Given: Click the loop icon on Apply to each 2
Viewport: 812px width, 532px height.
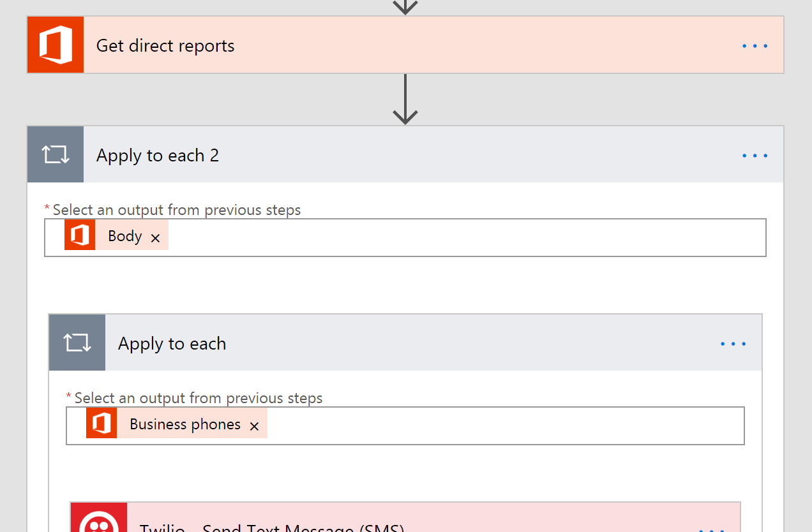Looking at the screenshot, I should (56, 155).
